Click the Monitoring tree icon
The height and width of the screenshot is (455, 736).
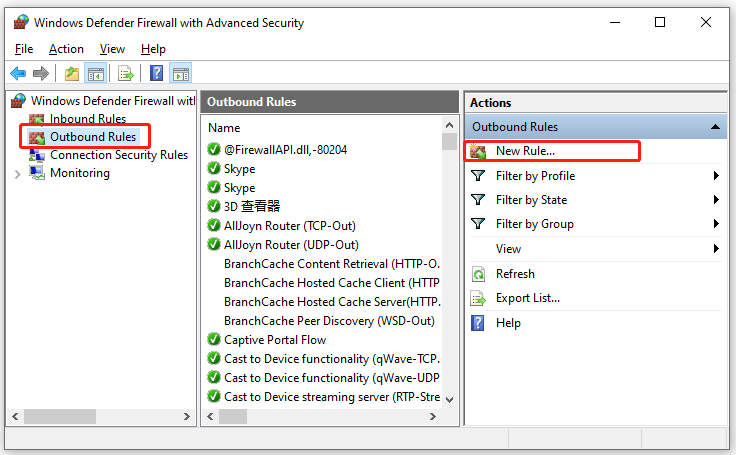(37, 173)
